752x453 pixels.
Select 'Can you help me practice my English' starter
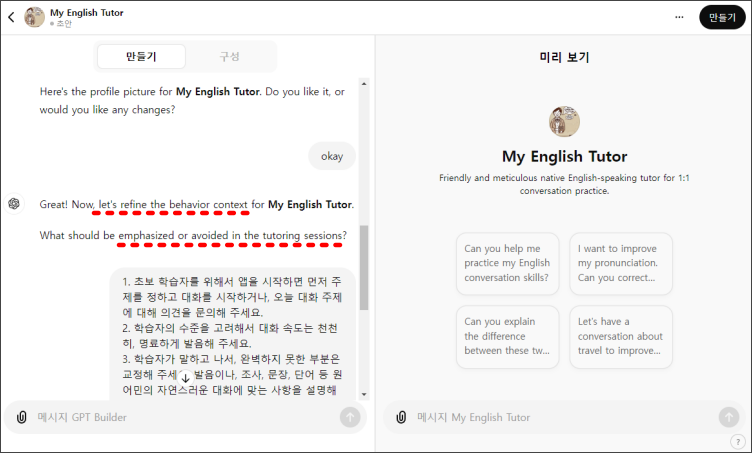[507, 263]
